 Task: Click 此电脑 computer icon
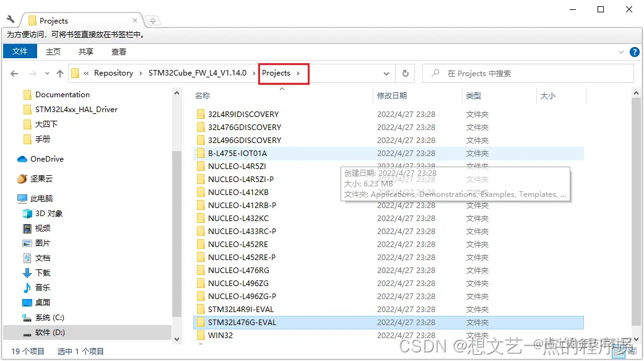point(22,198)
